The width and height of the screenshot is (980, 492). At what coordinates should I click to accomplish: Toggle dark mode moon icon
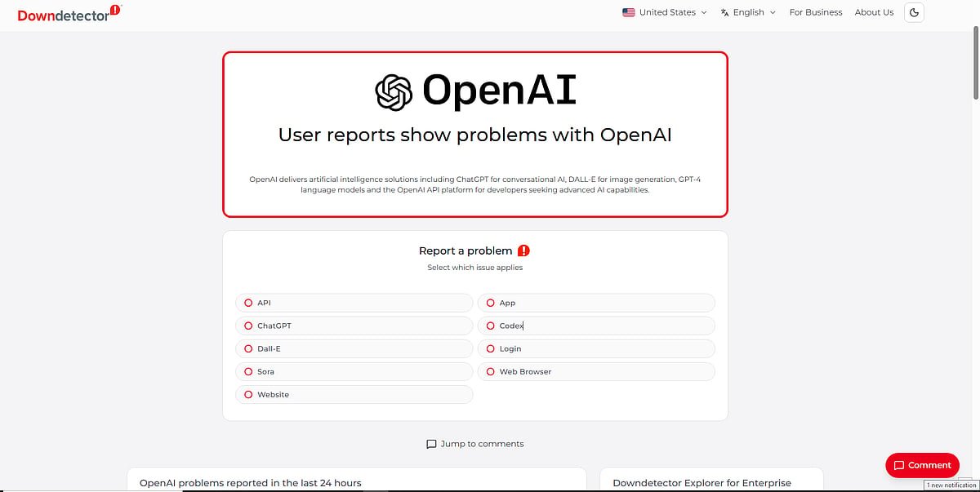(915, 12)
